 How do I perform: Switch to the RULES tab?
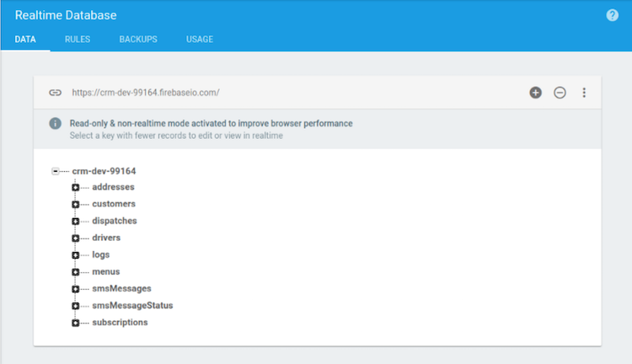click(78, 39)
